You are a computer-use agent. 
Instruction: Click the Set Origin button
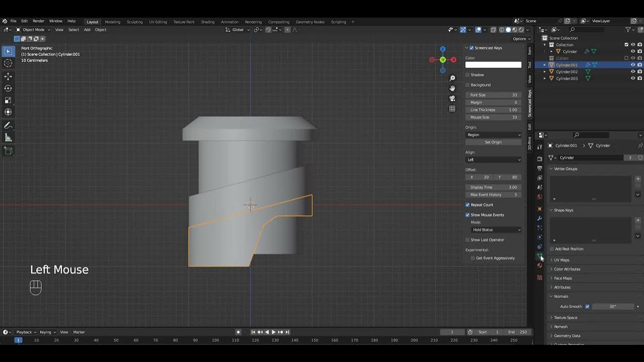point(494,142)
